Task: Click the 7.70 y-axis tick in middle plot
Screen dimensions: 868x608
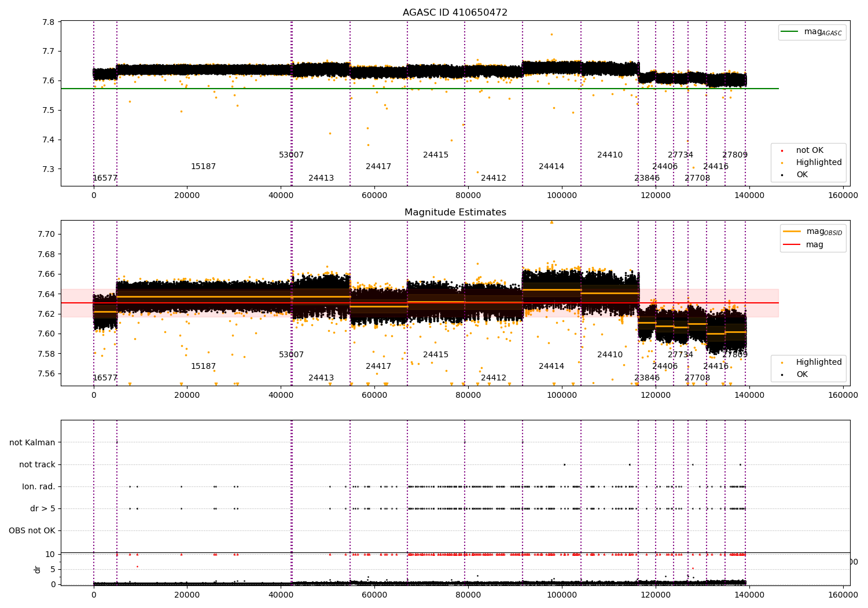Action: [x=47, y=235]
